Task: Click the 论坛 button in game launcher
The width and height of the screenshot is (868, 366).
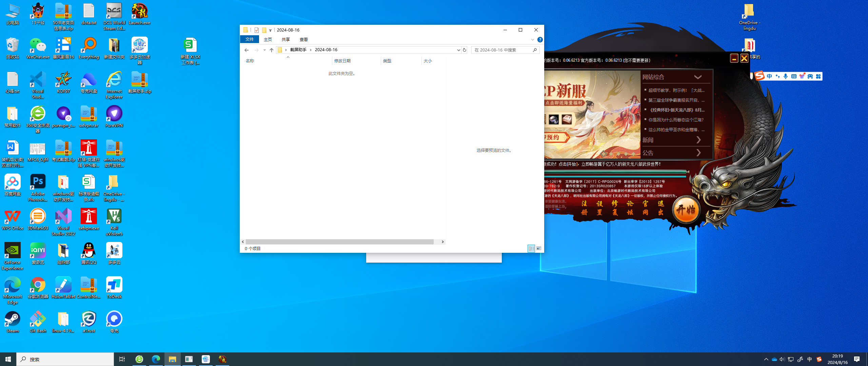Action: pyautogui.click(x=630, y=208)
